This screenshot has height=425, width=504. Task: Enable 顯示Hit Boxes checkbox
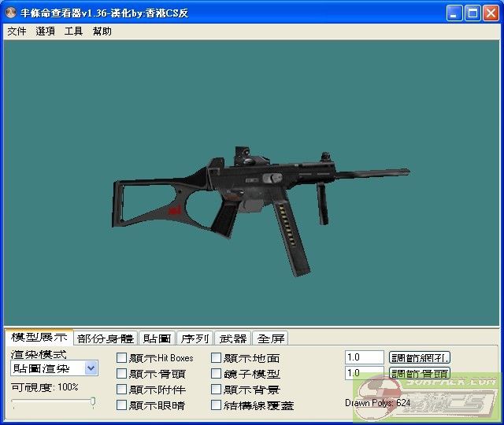tap(122, 358)
